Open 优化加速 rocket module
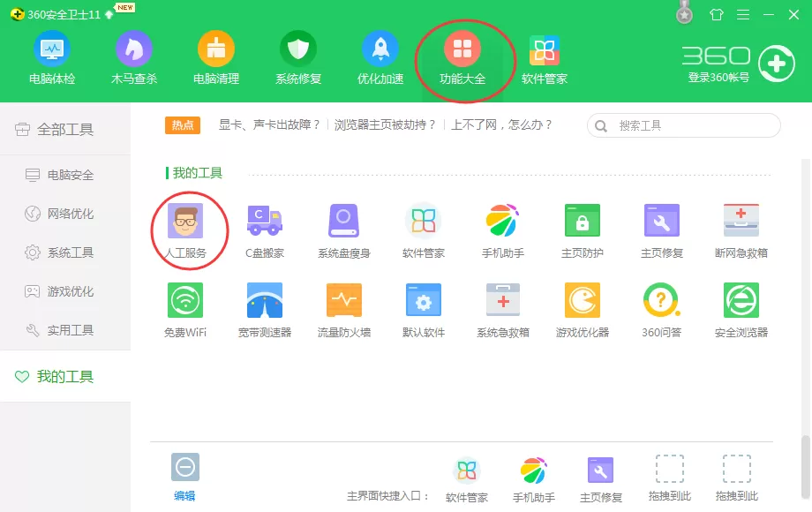Screen dimensions: 812x512 pyautogui.click(x=380, y=58)
